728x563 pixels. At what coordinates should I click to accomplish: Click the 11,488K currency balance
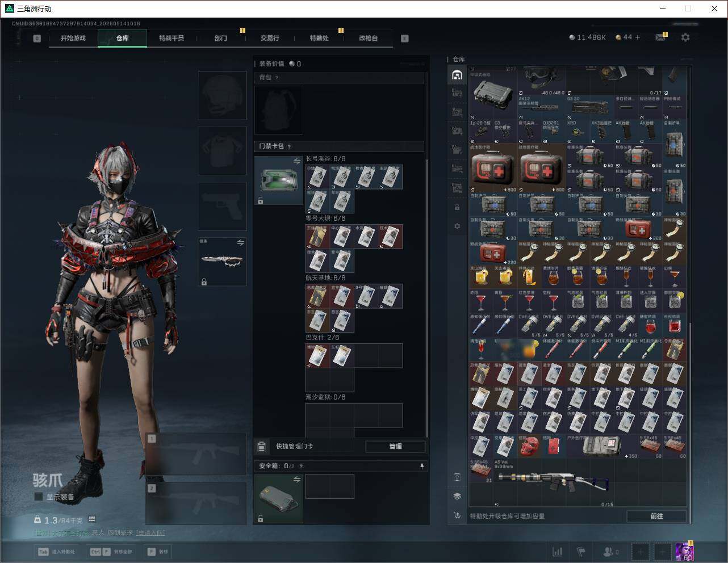pyautogui.click(x=588, y=37)
